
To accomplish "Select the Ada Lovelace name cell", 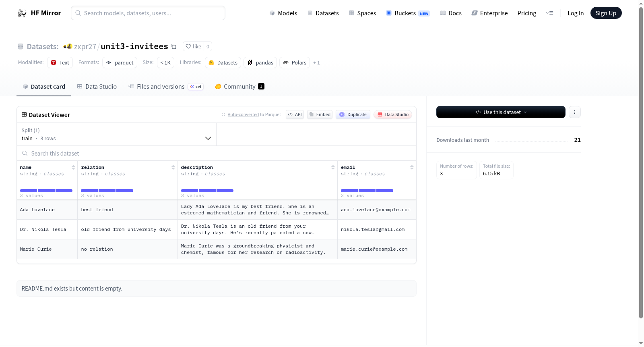I will (47, 210).
